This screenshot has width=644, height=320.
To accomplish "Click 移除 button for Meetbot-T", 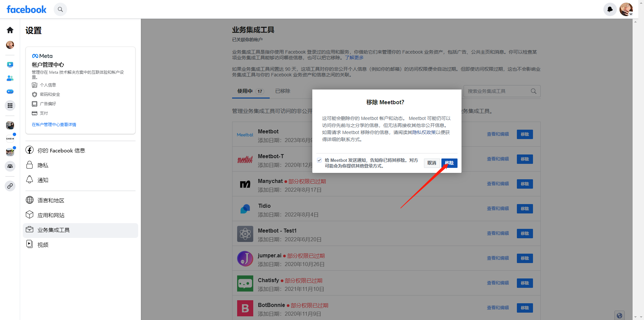I will (x=525, y=159).
